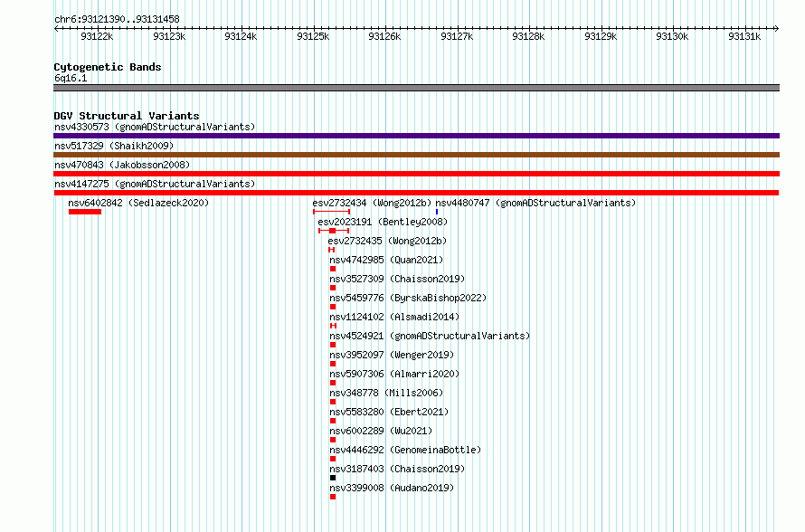The width and height of the screenshot is (805, 532).
Task: Click the 93123k ruler tick label
Action: [x=169, y=36]
